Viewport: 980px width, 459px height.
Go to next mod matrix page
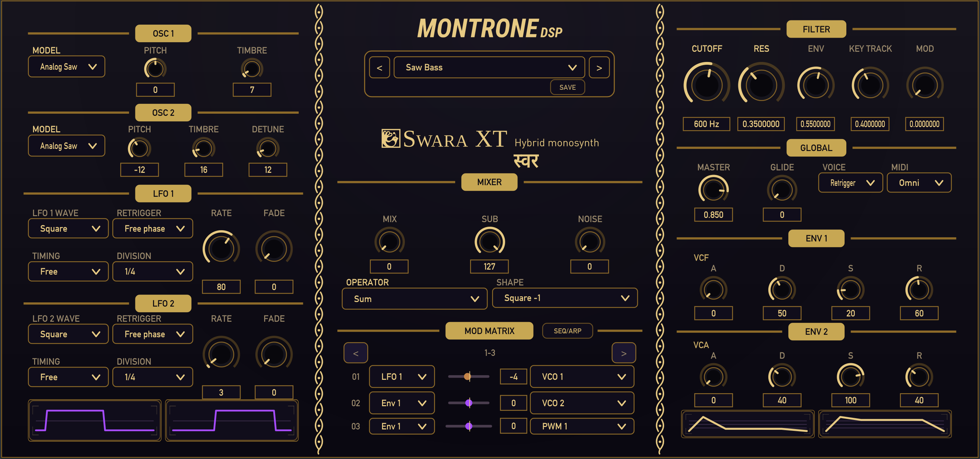click(624, 353)
